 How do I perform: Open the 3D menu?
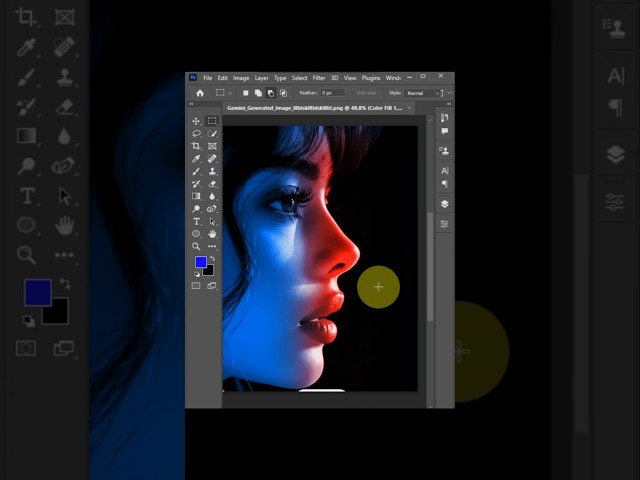[x=335, y=78]
